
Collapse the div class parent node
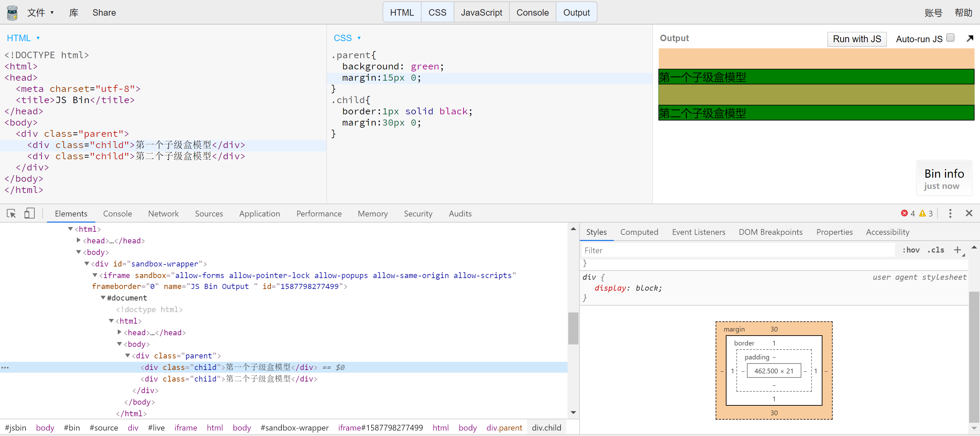click(128, 355)
